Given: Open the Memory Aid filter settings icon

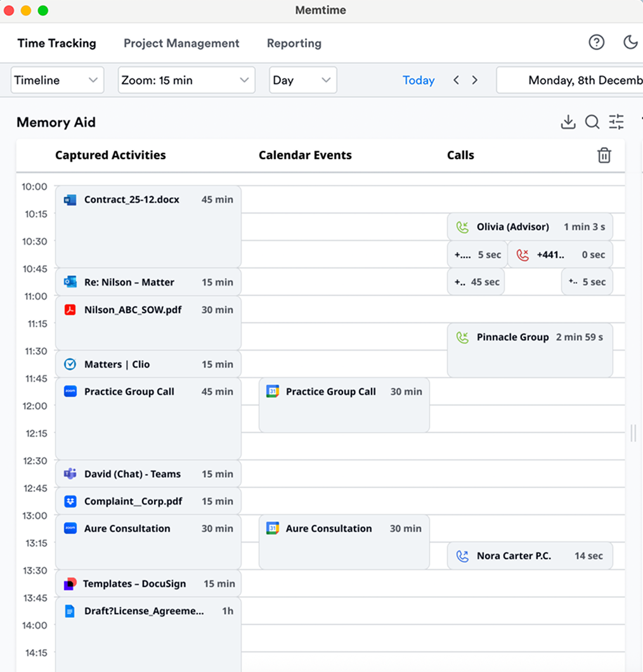Looking at the screenshot, I should point(616,122).
